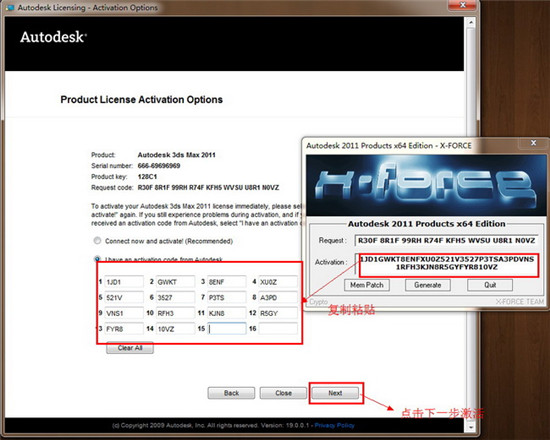Click activation code field 1 containing 1JD1
Viewport: 550px width, 440px height.
(124, 282)
